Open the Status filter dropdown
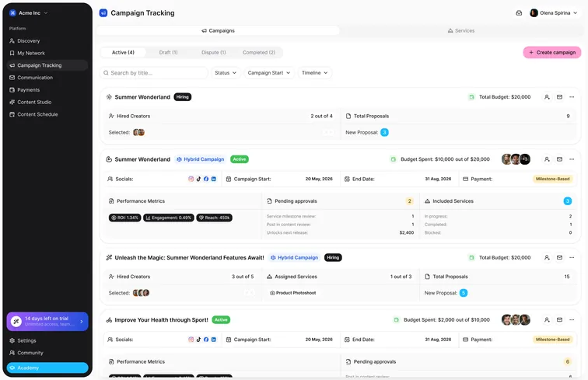 (x=226, y=73)
